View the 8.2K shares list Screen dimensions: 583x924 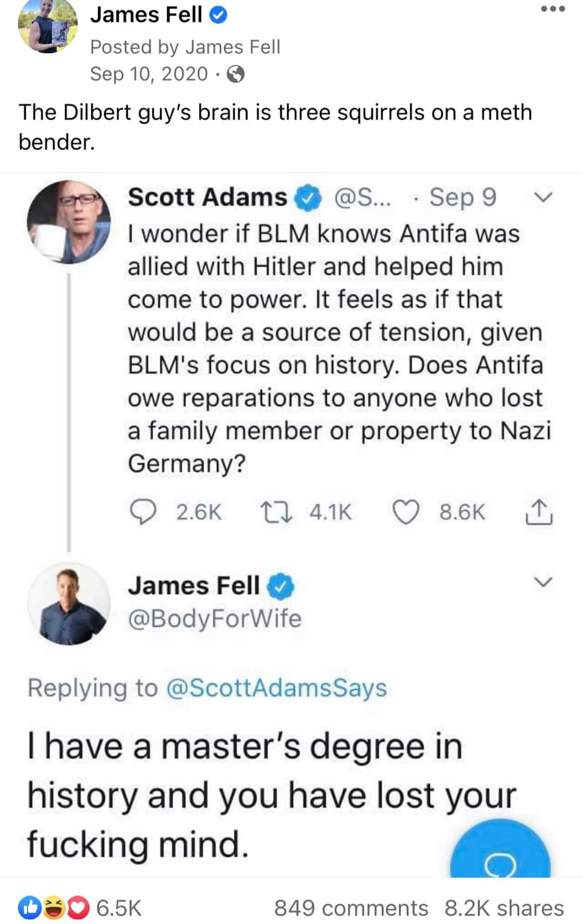[504, 908]
